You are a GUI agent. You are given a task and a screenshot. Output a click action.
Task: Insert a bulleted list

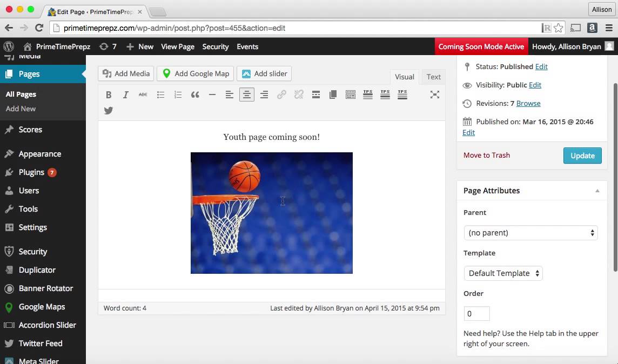pyautogui.click(x=160, y=95)
